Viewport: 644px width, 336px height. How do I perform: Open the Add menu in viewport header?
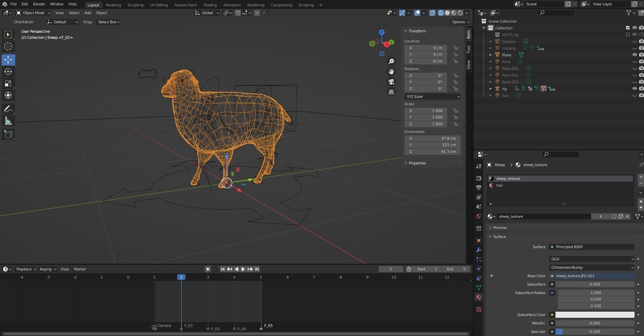click(88, 13)
